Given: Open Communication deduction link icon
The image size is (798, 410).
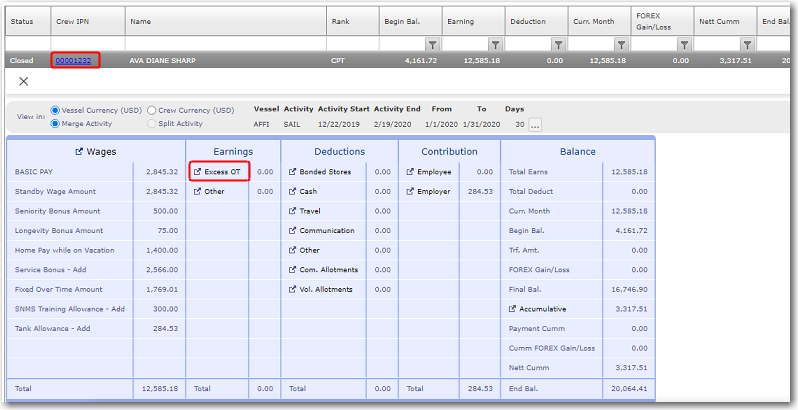Looking at the screenshot, I should click(293, 231).
